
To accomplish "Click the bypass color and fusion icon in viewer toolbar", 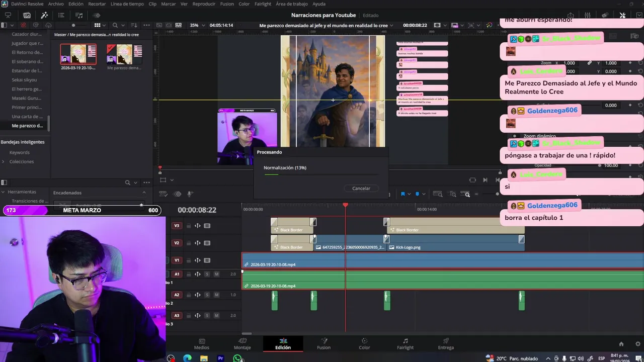I will click(x=490, y=25).
